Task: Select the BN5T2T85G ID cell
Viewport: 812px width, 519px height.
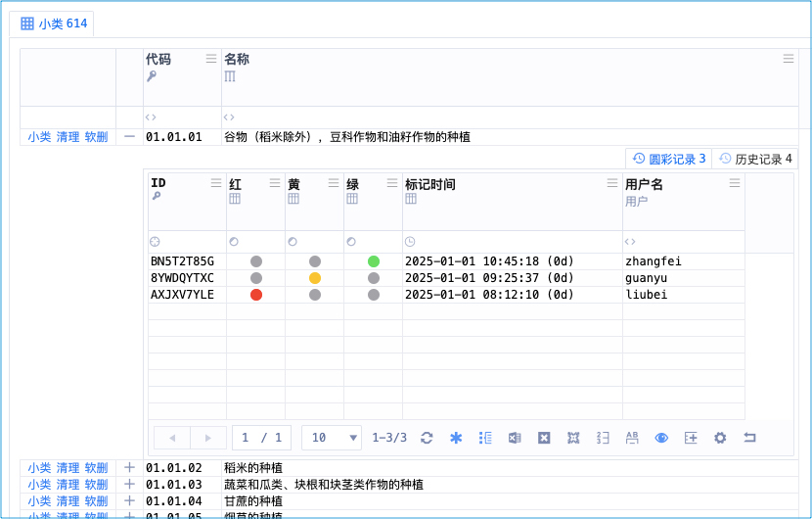Action: point(188,261)
